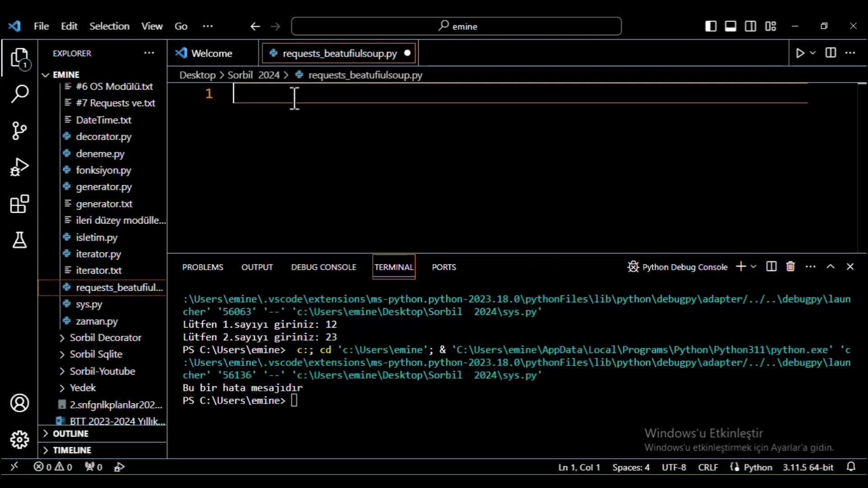This screenshot has width=868, height=488.
Task: Show errors and warnings in the status bar
Action: [x=53, y=467]
